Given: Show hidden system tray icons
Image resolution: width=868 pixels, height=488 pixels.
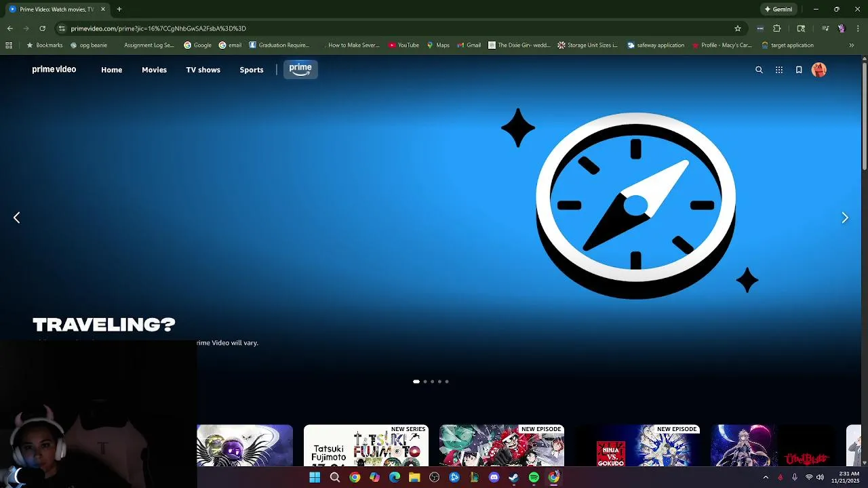Looking at the screenshot, I should click(x=766, y=477).
